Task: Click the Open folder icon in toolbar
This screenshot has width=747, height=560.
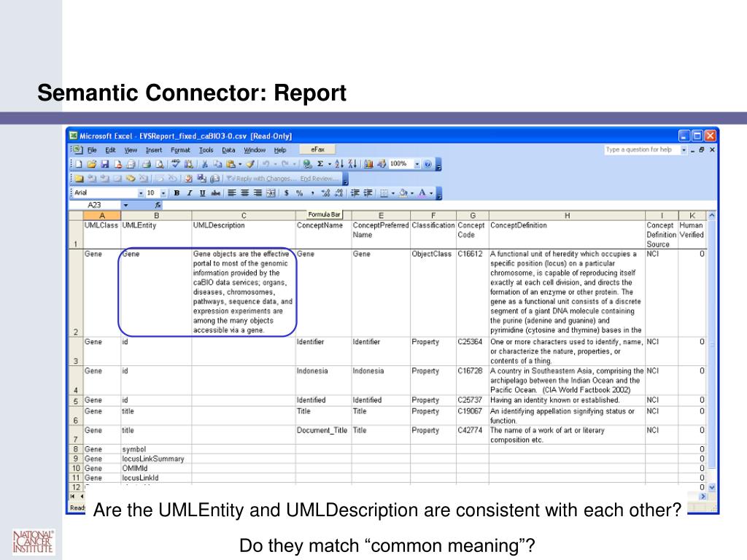Action: [x=91, y=164]
